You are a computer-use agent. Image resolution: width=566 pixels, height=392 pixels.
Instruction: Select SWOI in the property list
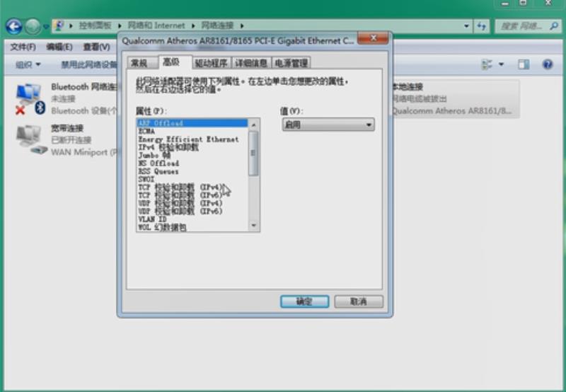tap(192, 180)
